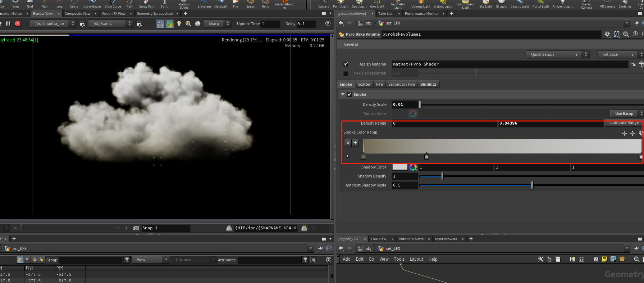Viewport: 644px width, 283px height.
Task: Click the sphere display icon in Render View
Action: coord(198,24)
